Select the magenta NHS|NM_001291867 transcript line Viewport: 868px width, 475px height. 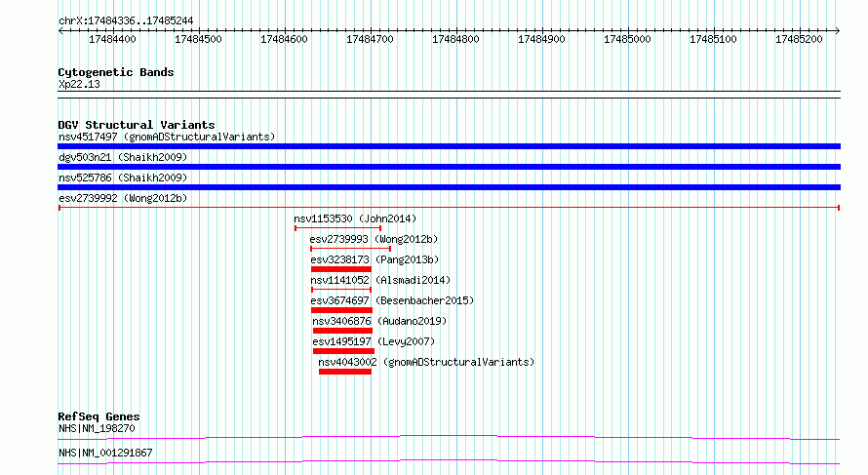click(x=449, y=461)
